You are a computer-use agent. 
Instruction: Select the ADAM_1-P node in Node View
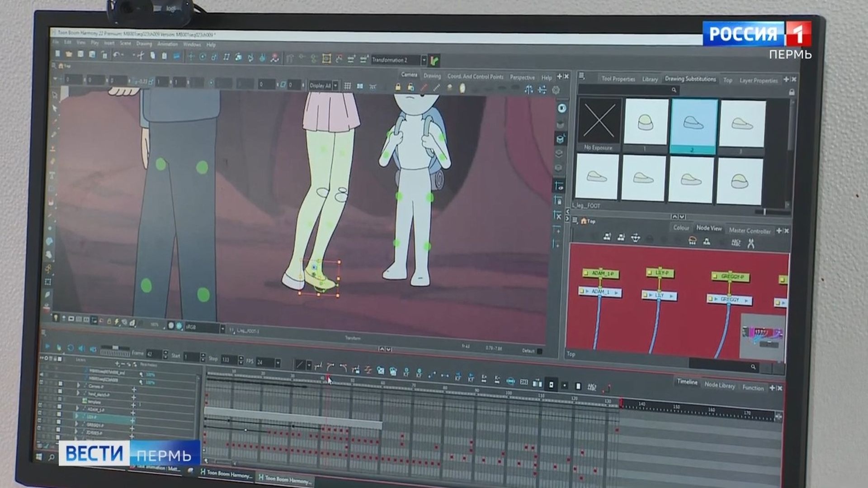click(601, 273)
